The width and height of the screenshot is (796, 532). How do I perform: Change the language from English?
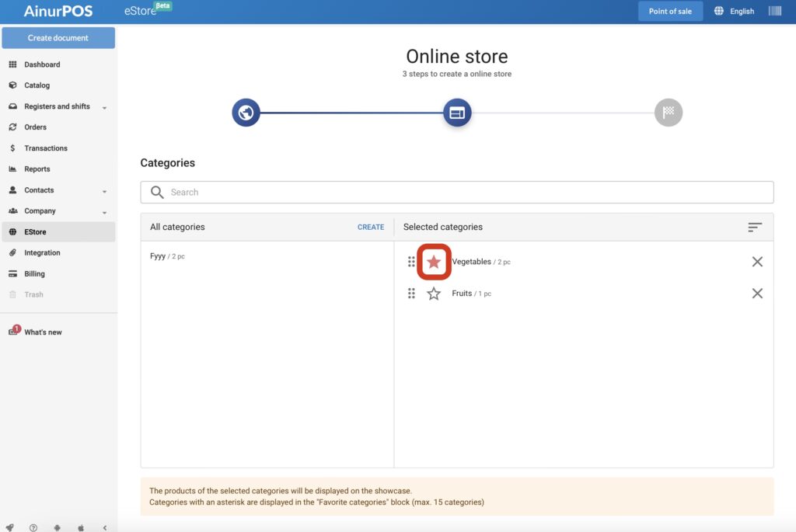(x=734, y=11)
